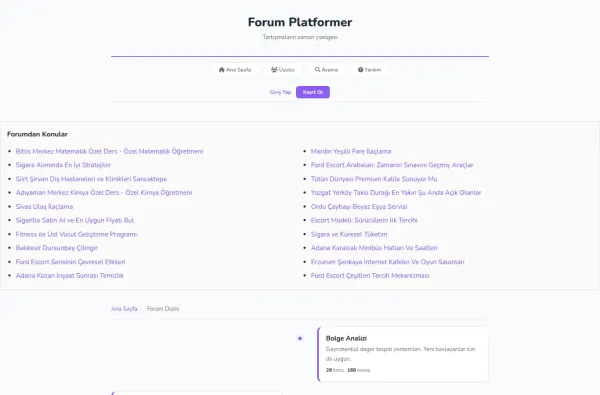600x395 pixels.
Task: Open Adıyaman Merkez Kimya Özel Ders topic
Action: coord(104,193)
